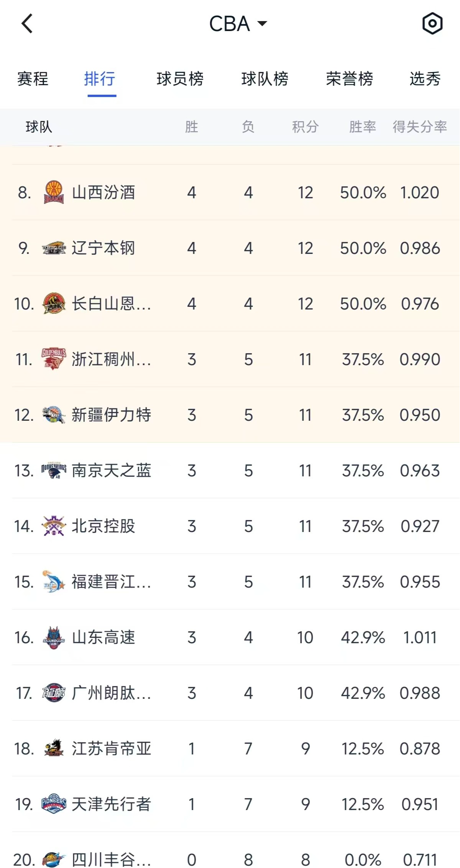Sort by 得失分率 column header
This screenshot has width=460, height=868.
tap(420, 127)
